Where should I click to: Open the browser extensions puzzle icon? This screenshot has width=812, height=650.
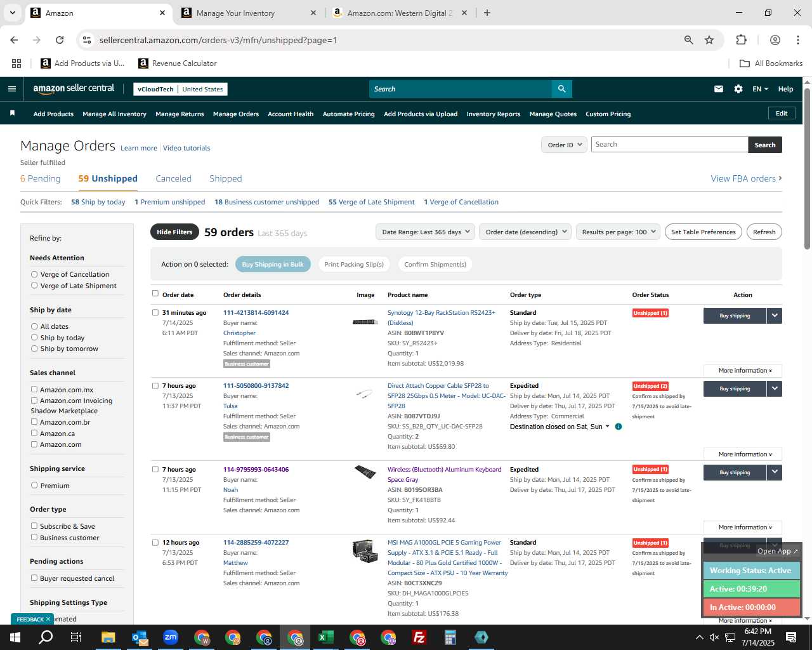741,40
